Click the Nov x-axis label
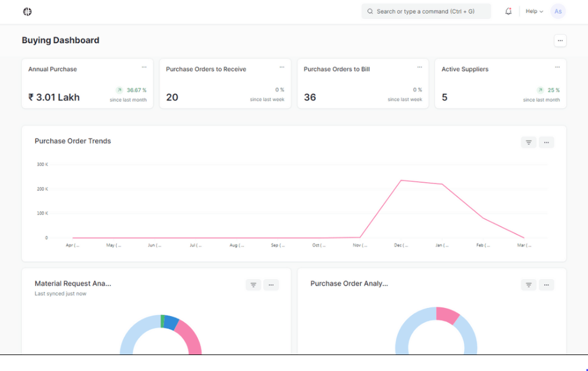The width and height of the screenshot is (588, 371). (x=360, y=245)
